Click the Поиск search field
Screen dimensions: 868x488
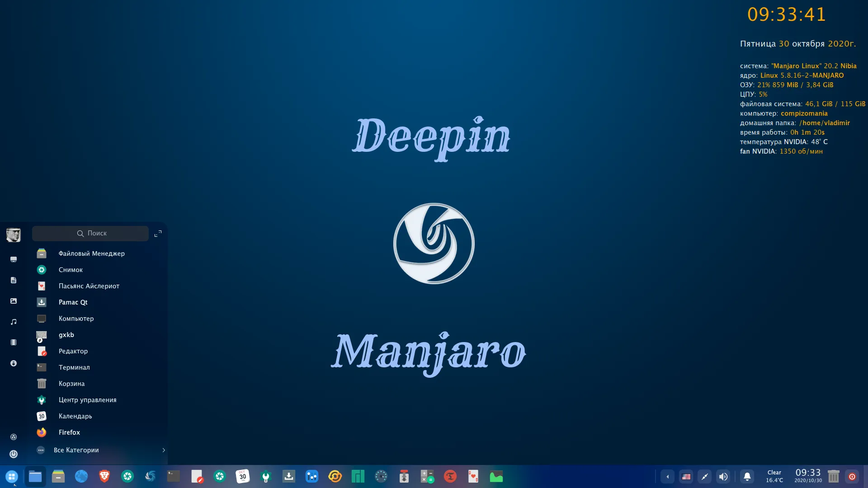click(x=90, y=234)
